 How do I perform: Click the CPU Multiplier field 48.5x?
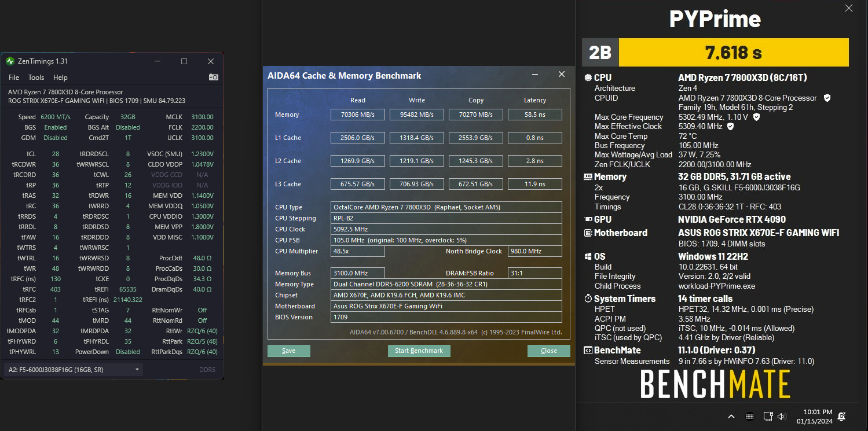(x=358, y=251)
